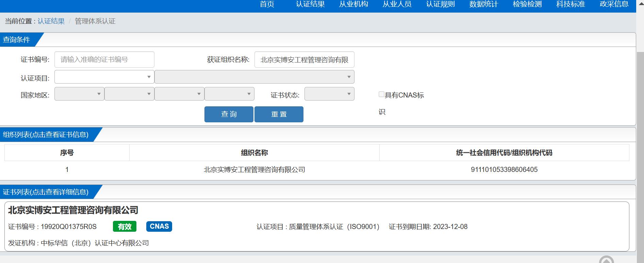This screenshot has width=644, height=263.
Task: Click row number 1 in organization list
Action: pyautogui.click(x=67, y=170)
